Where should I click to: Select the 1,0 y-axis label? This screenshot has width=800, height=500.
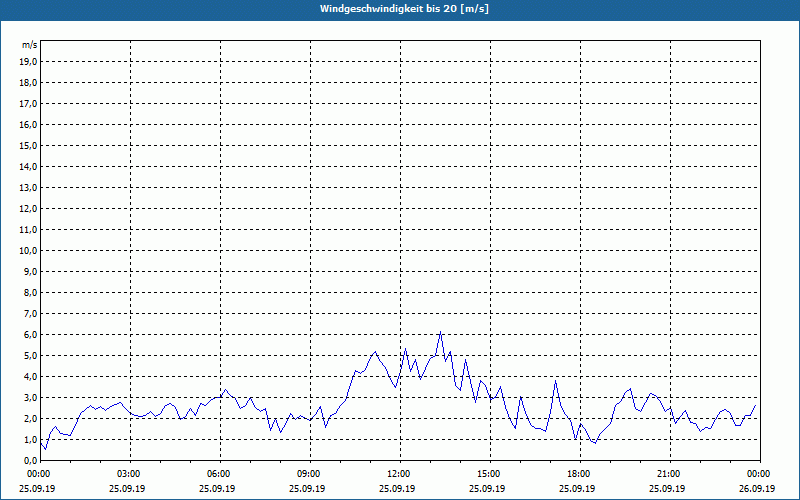click(30, 440)
